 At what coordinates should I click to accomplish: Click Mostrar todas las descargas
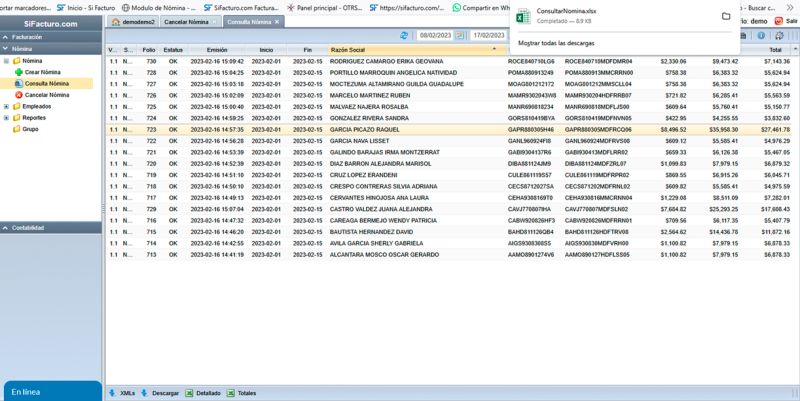click(x=556, y=43)
